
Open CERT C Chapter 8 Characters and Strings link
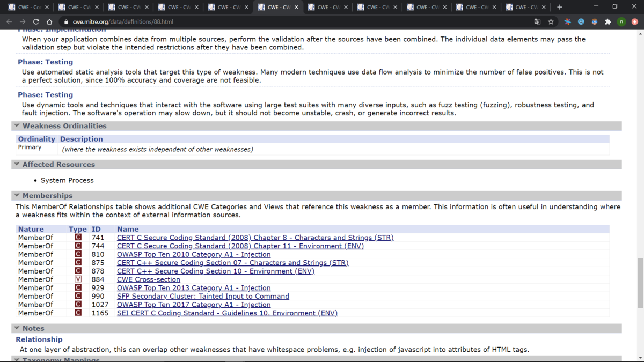tap(255, 238)
